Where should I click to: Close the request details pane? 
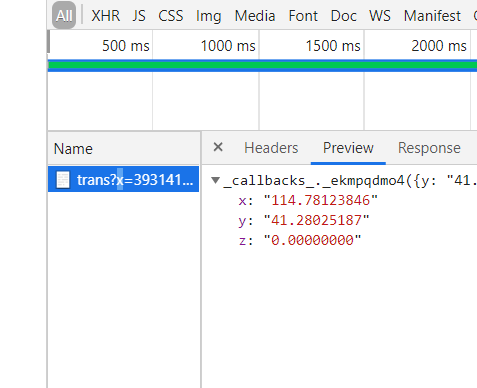tap(218, 147)
